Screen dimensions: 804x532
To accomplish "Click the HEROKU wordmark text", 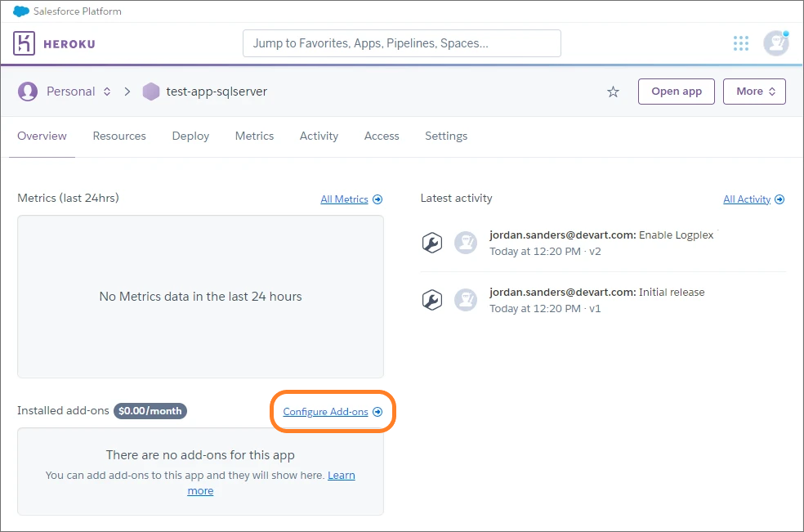I will (x=69, y=44).
